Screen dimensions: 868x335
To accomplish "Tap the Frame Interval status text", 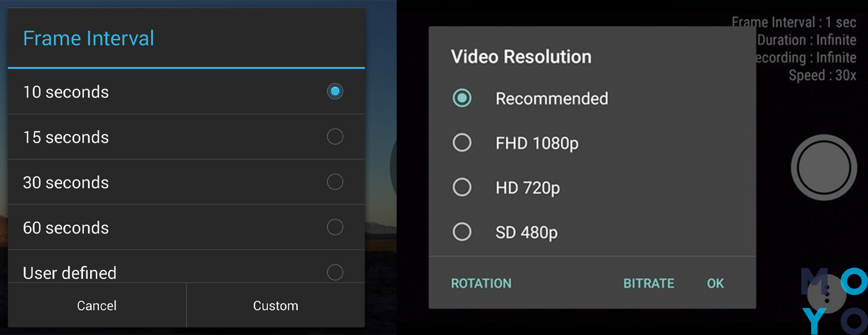I will pos(794,22).
